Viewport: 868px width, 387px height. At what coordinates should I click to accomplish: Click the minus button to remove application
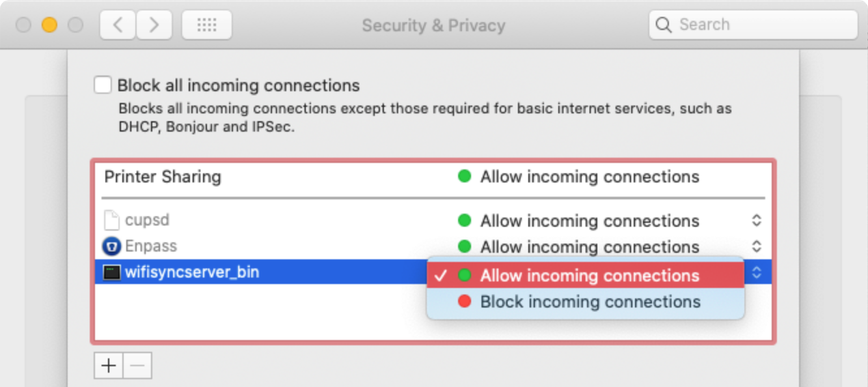tap(137, 365)
